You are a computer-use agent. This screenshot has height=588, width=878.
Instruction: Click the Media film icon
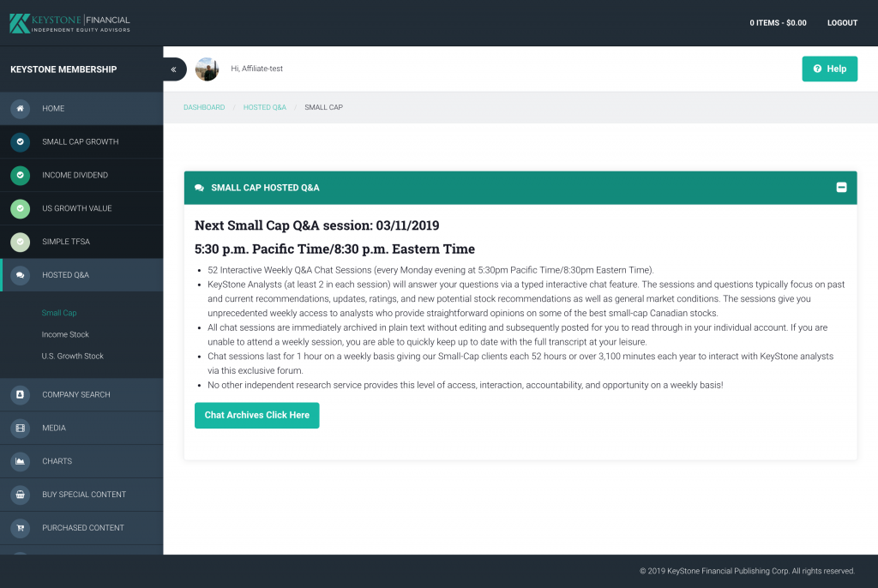tap(21, 428)
